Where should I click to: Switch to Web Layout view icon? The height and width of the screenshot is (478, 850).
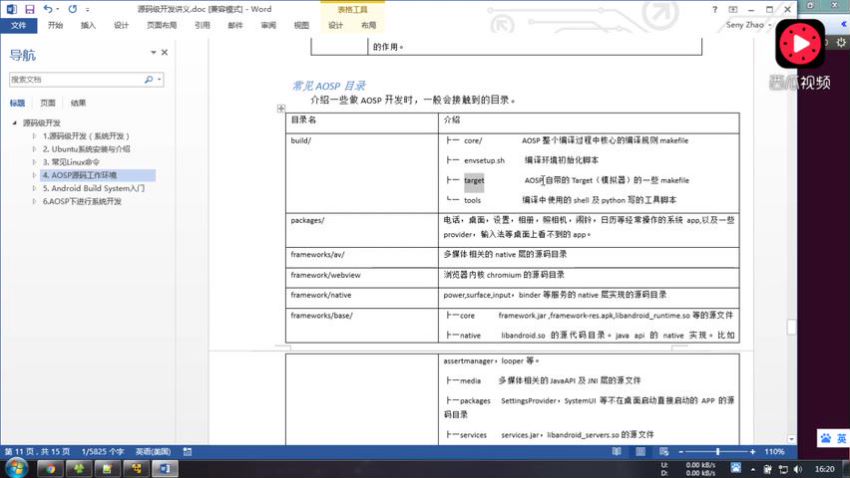tap(664, 451)
